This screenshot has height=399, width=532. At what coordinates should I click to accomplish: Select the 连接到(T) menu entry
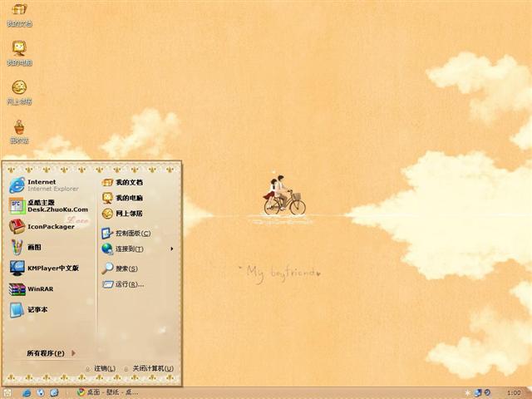coord(137,249)
